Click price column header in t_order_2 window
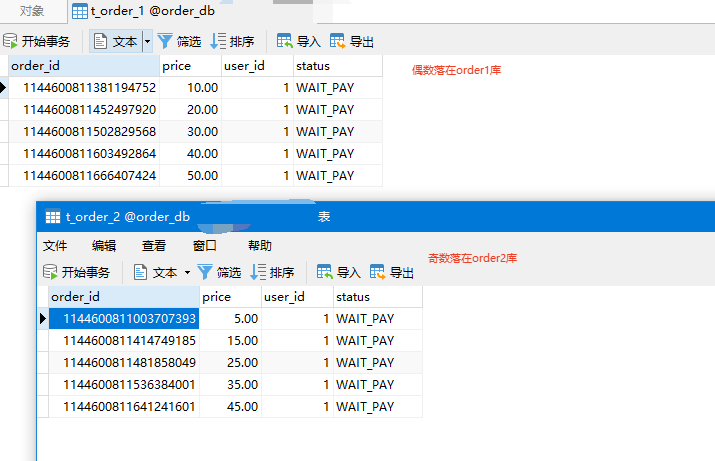715x461 pixels. tap(231, 297)
